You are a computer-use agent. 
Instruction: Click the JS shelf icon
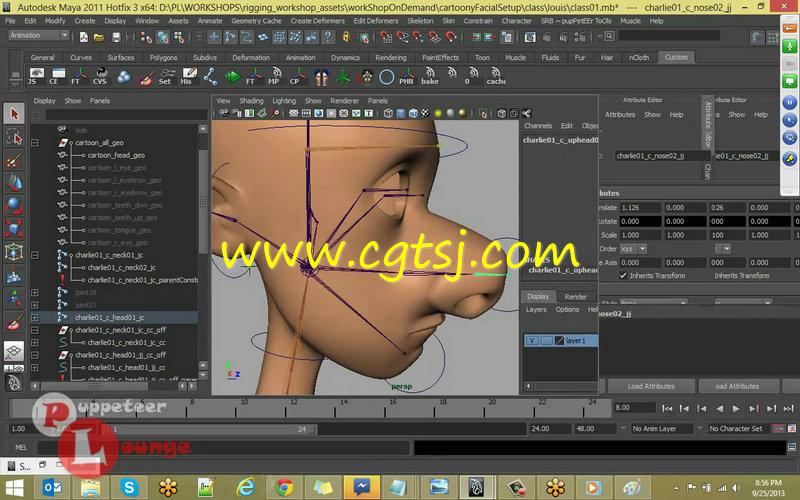36,76
